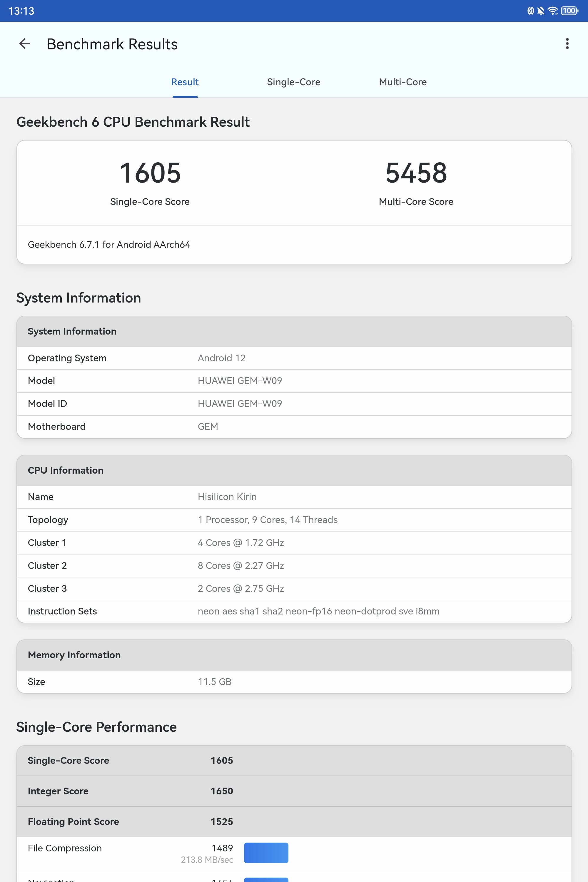Viewport: 588px width, 882px height.
Task: Switch to the Multi-Core tab
Action: (403, 82)
